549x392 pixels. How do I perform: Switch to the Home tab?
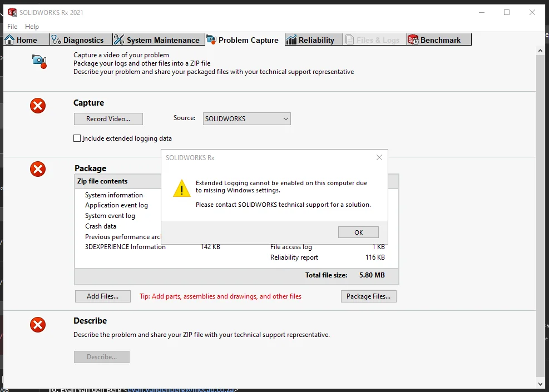[26, 39]
